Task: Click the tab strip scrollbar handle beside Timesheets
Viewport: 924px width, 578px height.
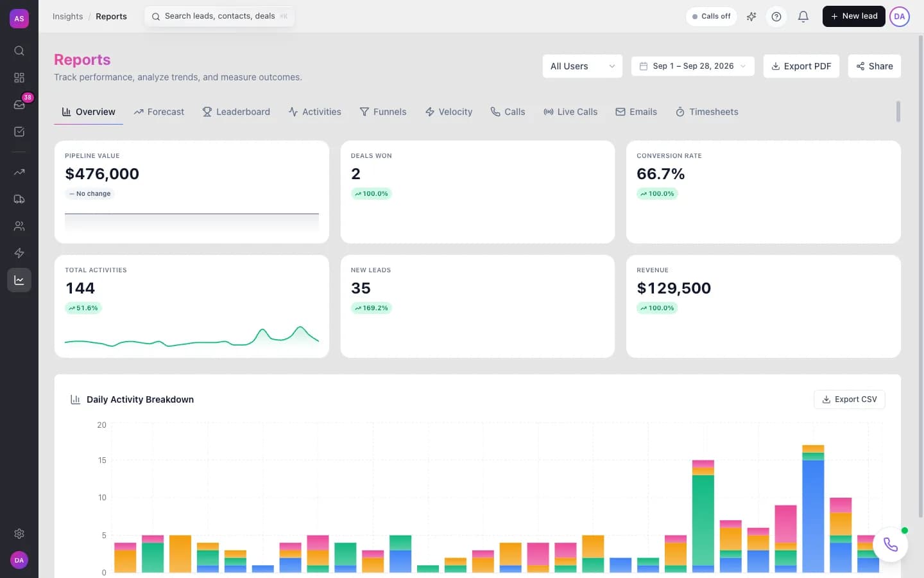Action: (898, 111)
